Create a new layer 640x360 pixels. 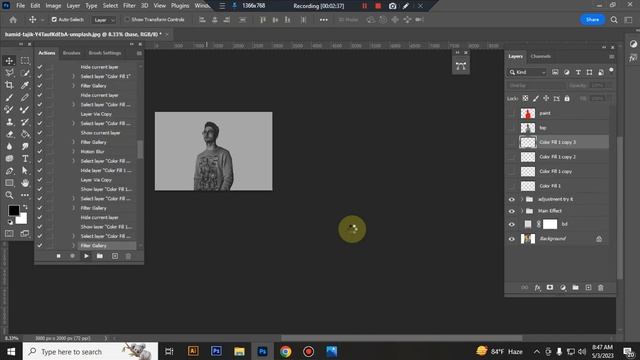(x=588, y=288)
